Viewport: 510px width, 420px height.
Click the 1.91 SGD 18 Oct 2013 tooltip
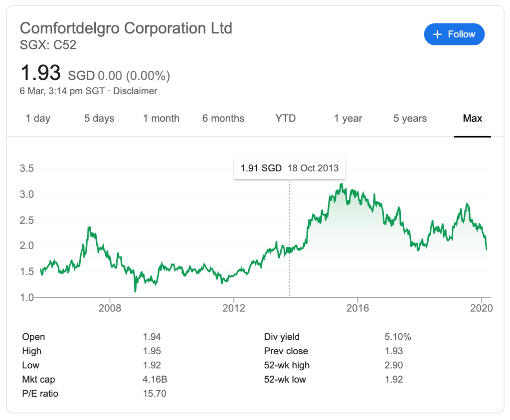pyautogui.click(x=289, y=168)
